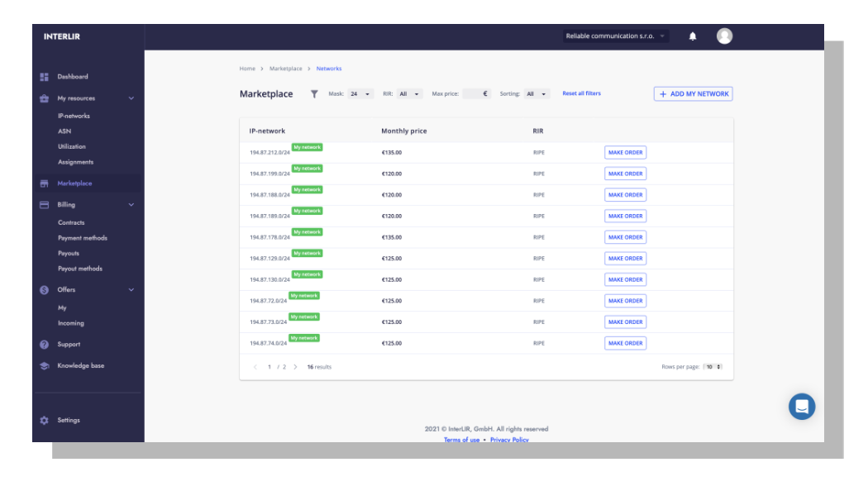The image size is (868, 486).
Task: Open Contracts in sidebar
Action: pos(71,222)
